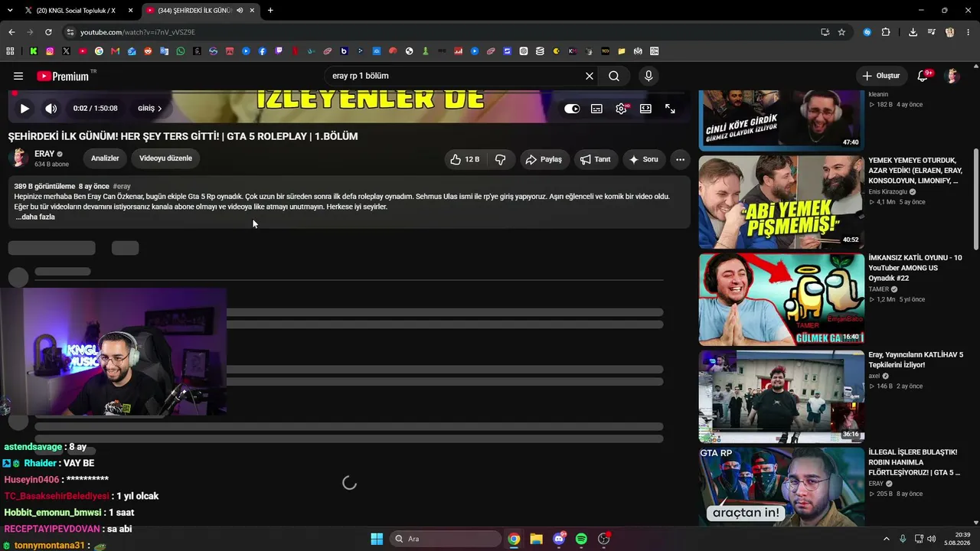Open the Oluştur create menu
The width and height of the screenshot is (980, 551).
click(881, 76)
